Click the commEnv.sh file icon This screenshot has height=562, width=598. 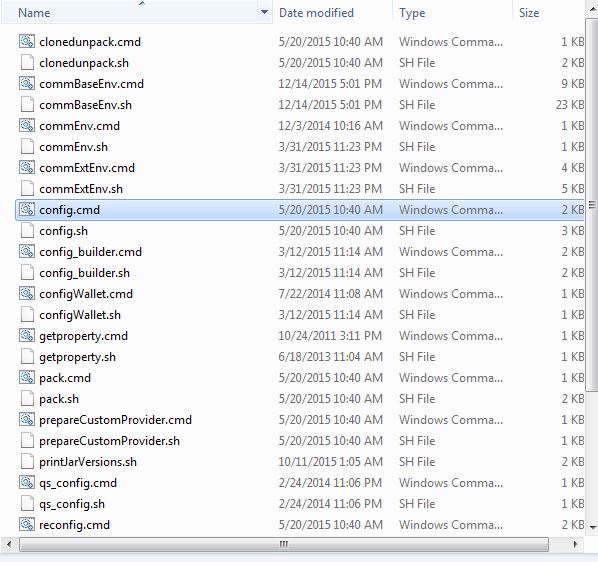click(27, 146)
